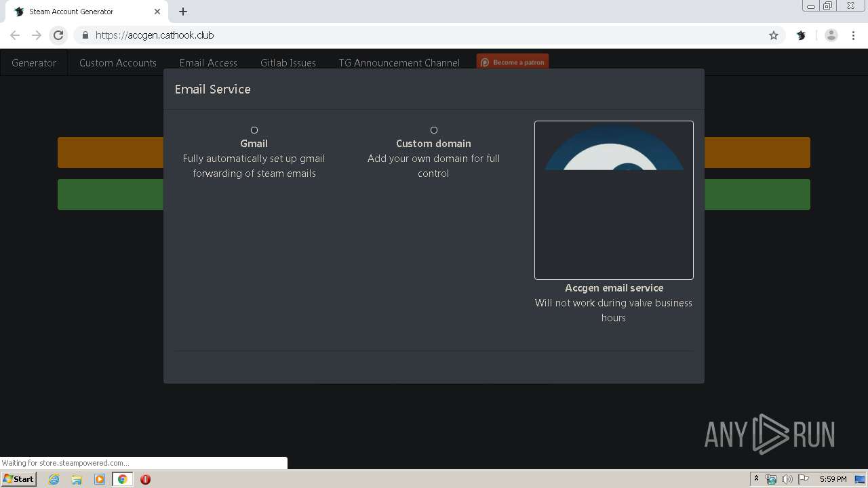The width and height of the screenshot is (868, 488).
Task: Click the address bar URL
Action: 155,35
